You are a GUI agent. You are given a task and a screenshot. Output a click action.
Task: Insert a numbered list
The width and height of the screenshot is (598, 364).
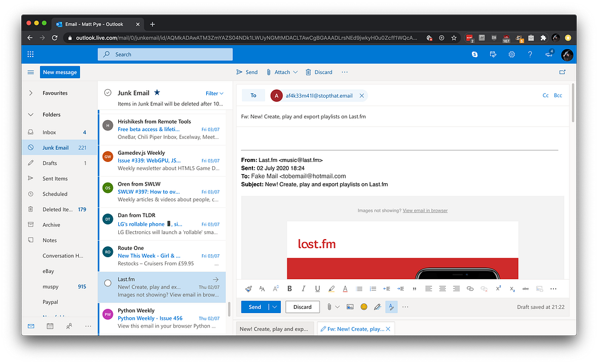pos(373,289)
